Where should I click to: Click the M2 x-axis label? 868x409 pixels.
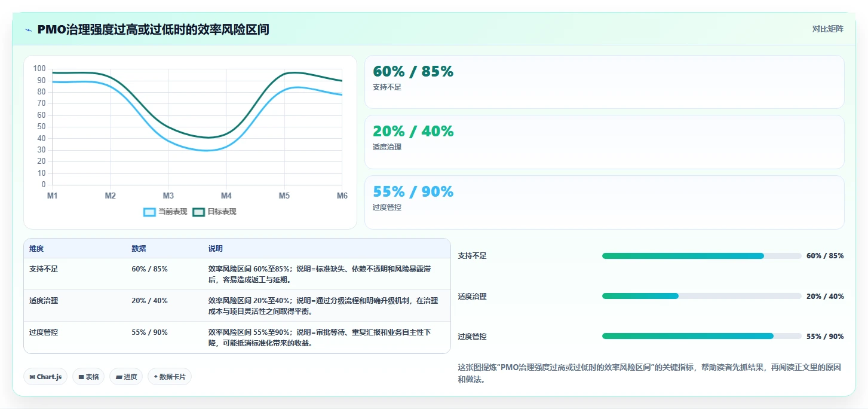tap(111, 196)
